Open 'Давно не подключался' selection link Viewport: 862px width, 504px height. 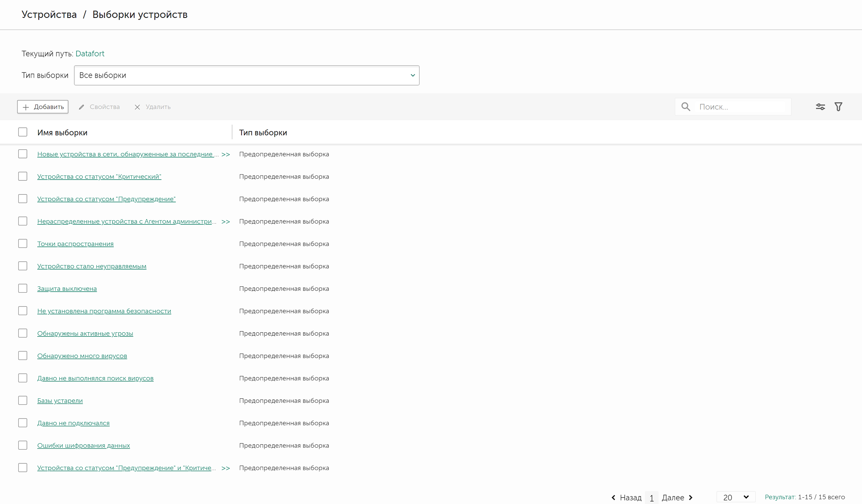pyautogui.click(x=74, y=423)
